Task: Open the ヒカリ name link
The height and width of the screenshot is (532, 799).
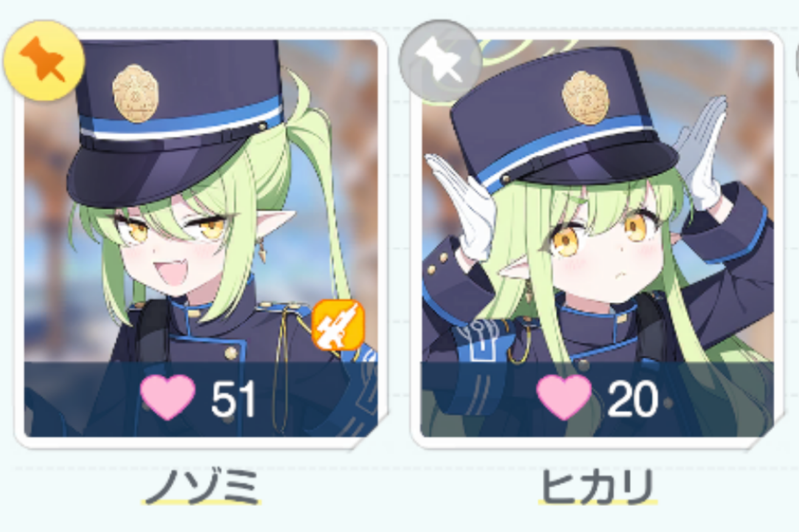Action: (598, 486)
